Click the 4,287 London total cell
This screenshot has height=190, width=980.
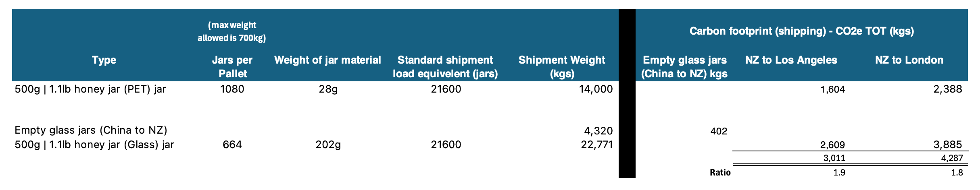[952, 158]
